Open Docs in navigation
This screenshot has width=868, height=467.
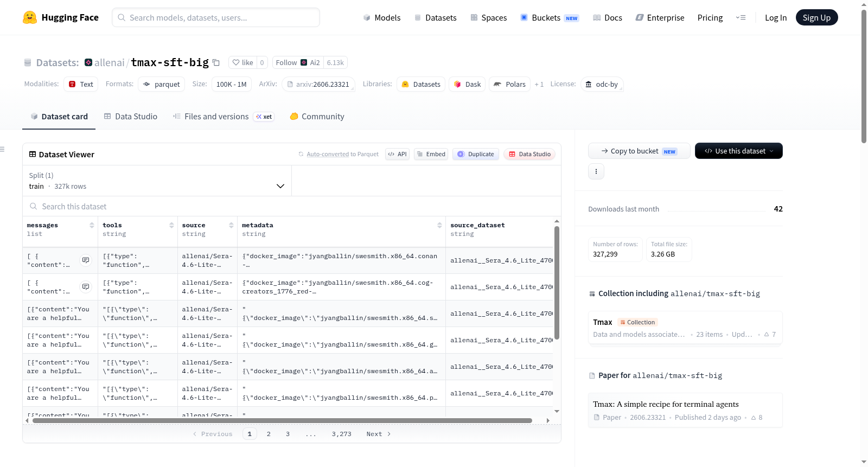click(x=608, y=17)
